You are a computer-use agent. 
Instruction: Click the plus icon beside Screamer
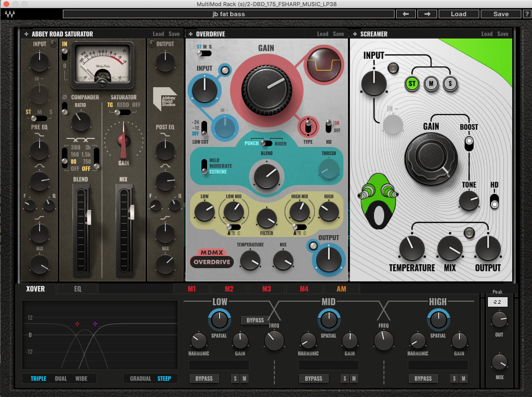(355, 34)
